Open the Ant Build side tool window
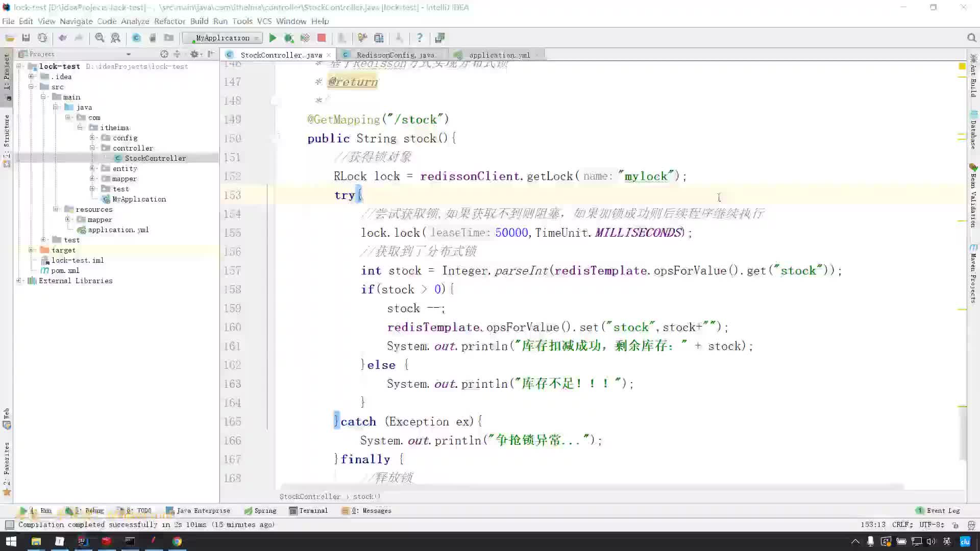Screen dimensions: 980x551 [x=973, y=76]
